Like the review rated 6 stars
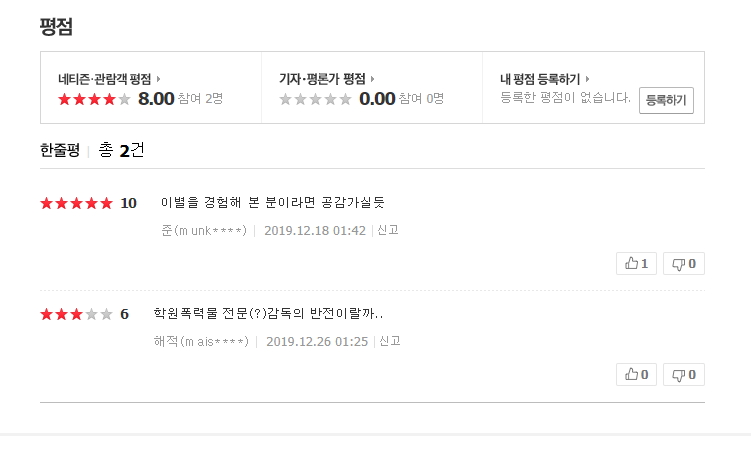Viewport: 751px width, 451px height. [636, 374]
